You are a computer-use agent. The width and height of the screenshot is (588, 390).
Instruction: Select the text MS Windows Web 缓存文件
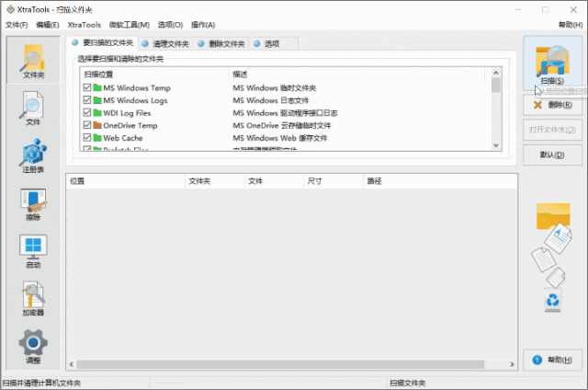pyautogui.click(x=279, y=138)
